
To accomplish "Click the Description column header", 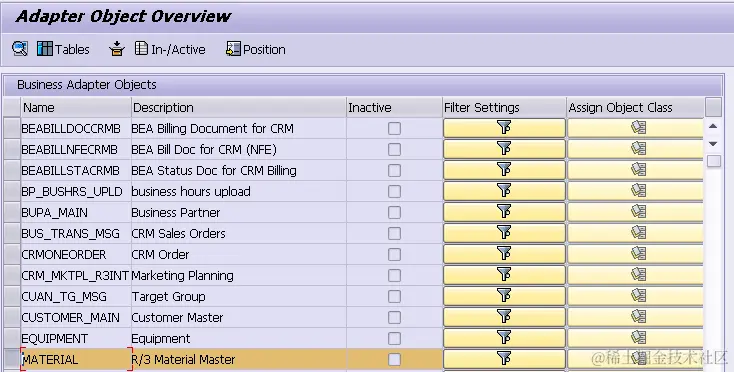I will point(239,108).
